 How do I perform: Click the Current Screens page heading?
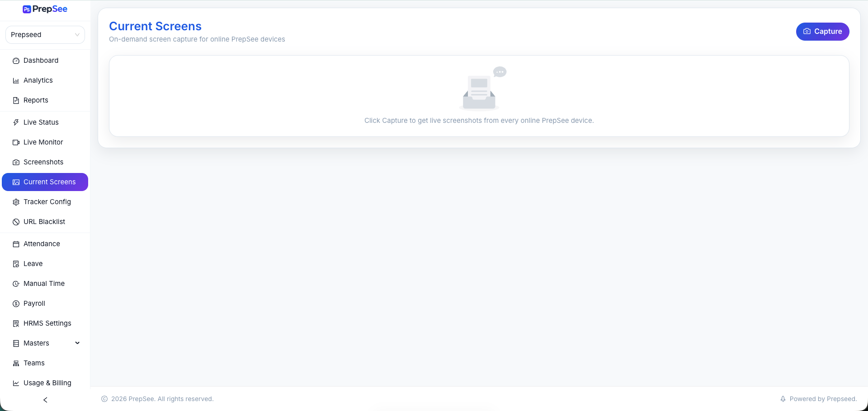pyautogui.click(x=155, y=26)
